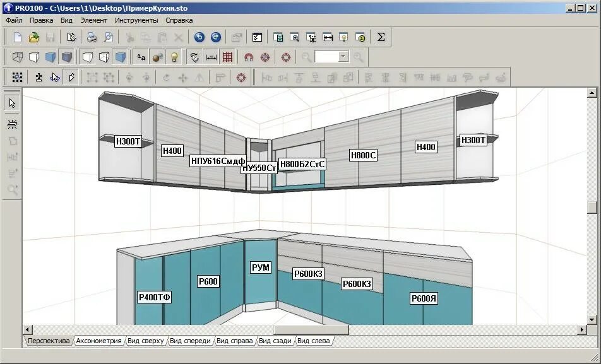
Task: Select the cabinet labeled РУМ
Action: (261, 267)
